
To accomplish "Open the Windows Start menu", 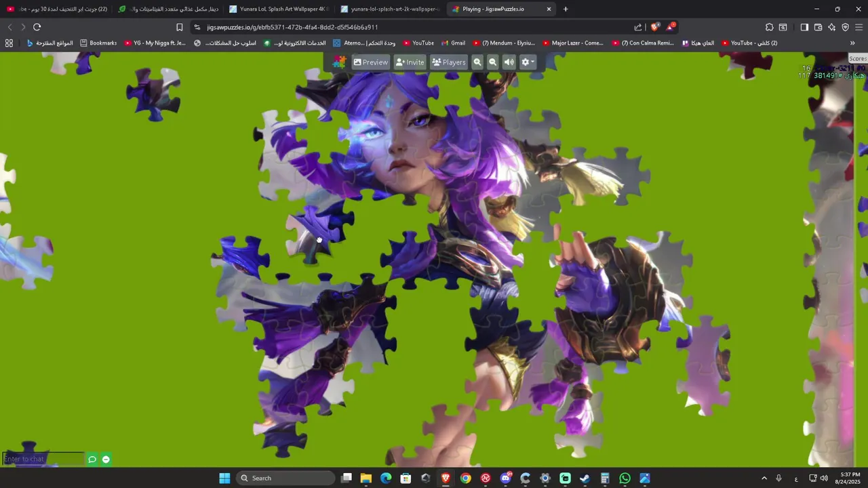I will point(224,478).
